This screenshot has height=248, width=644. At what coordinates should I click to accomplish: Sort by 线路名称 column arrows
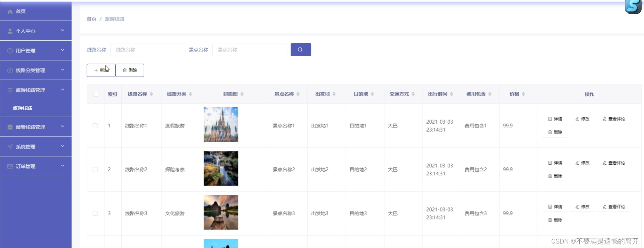[x=152, y=94]
